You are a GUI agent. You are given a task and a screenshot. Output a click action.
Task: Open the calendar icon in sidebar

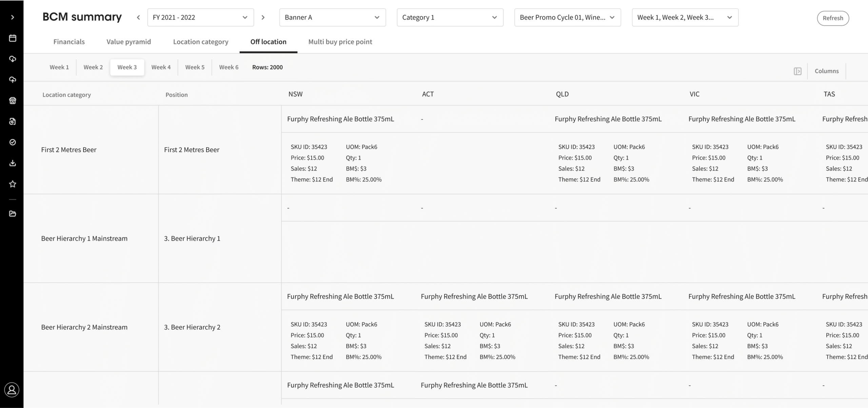tap(13, 38)
